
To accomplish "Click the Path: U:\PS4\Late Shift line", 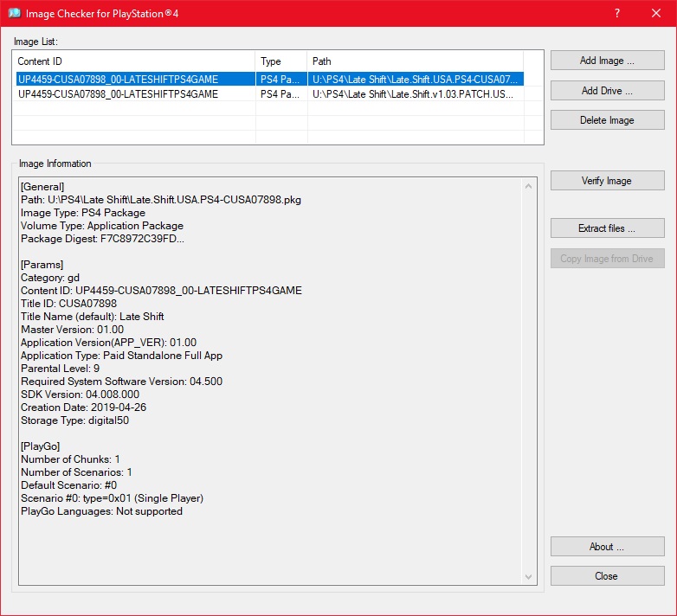I will [161, 200].
